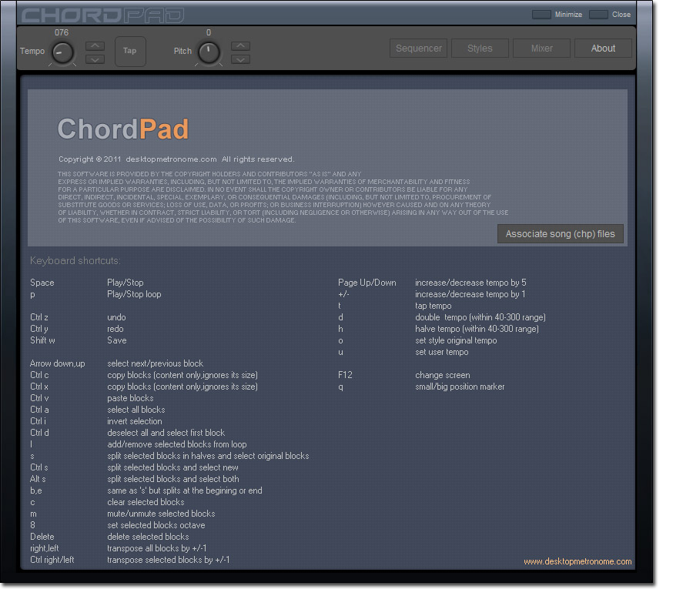
Task: Click 'transpose all blocks by +/-1' text
Action: (x=157, y=548)
